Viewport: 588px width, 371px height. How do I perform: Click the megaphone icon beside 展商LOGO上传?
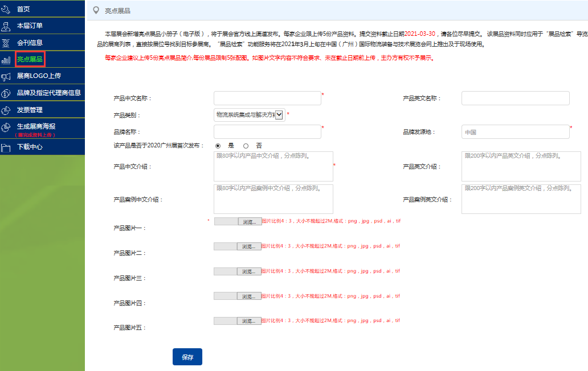(x=6, y=76)
